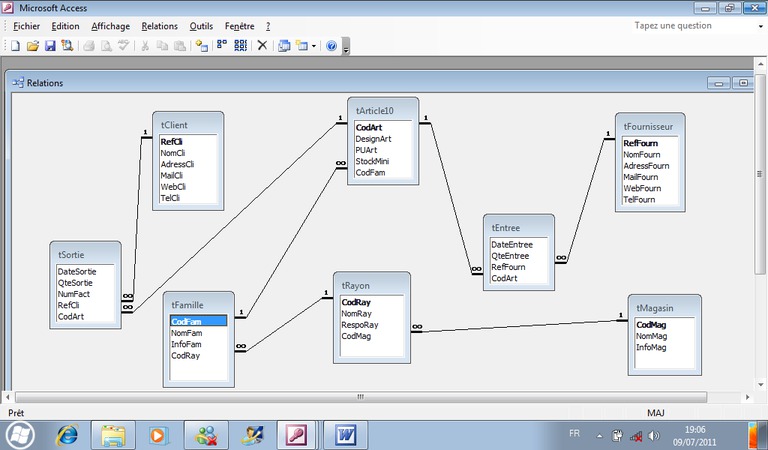
Task: Click the New database toolbar icon
Action: tap(15, 46)
